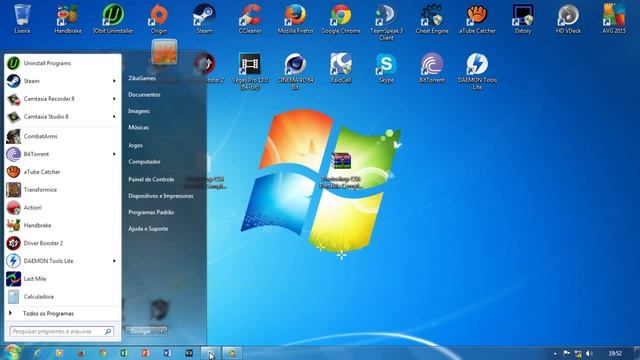
Task: Open Vegas Pro 13.0 desktop shortcut
Action: point(250,70)
